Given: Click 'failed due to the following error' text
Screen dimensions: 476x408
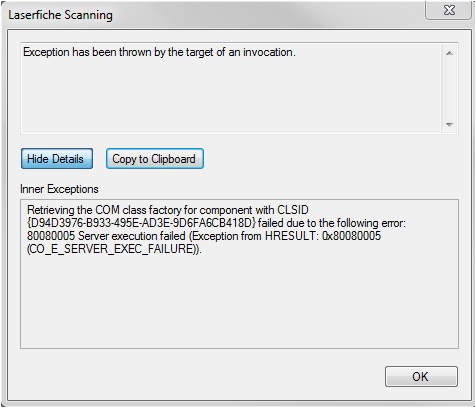Looking at the screenshot, I should pos(332,223).
